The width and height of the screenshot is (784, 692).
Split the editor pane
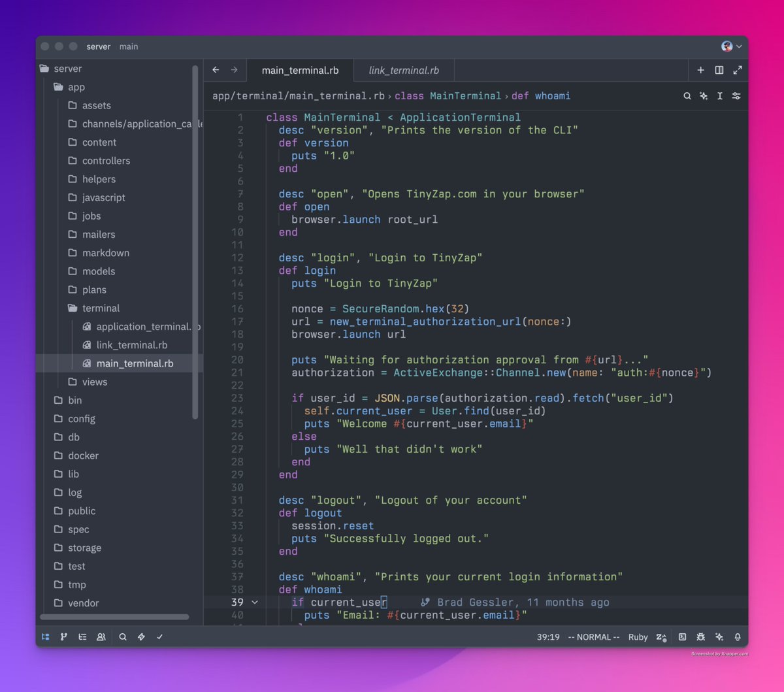point(719,70)
